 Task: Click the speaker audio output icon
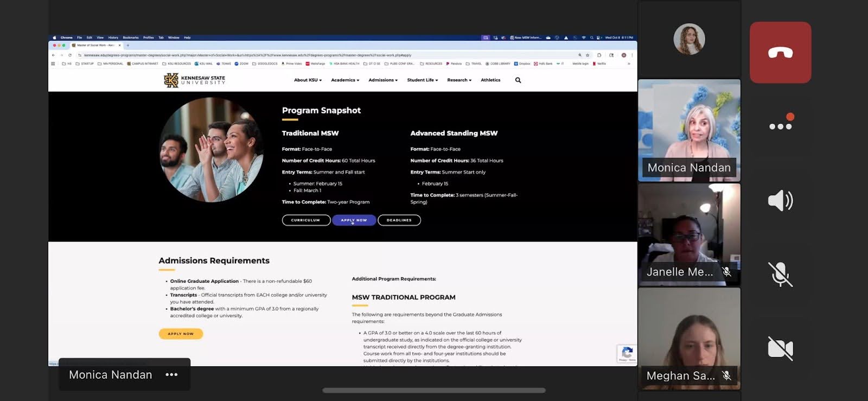coord(780,201)
